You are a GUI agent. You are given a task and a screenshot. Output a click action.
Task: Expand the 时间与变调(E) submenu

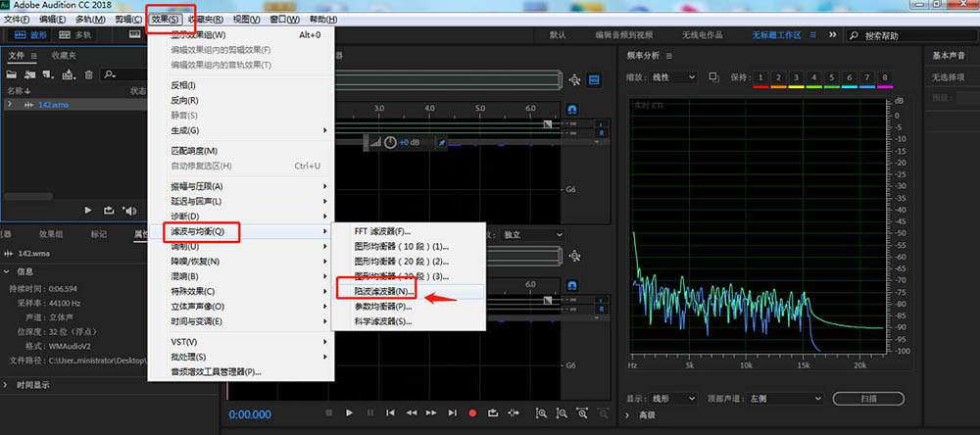click(241, 321)
